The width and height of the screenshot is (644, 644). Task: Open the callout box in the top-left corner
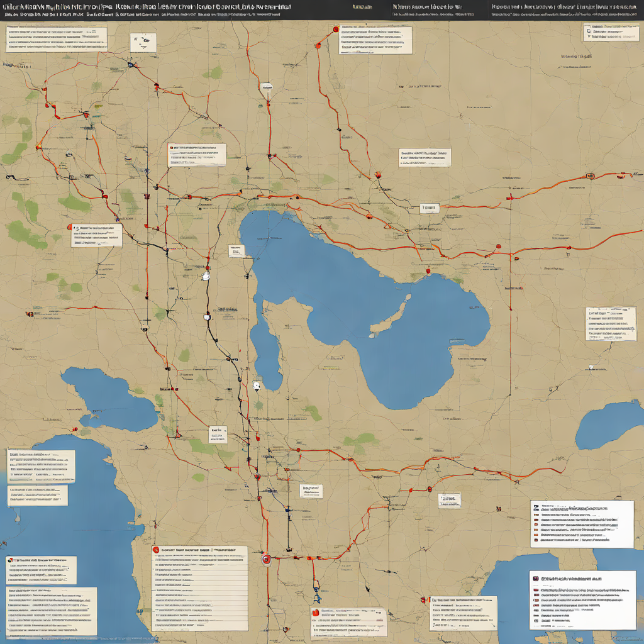55,39
